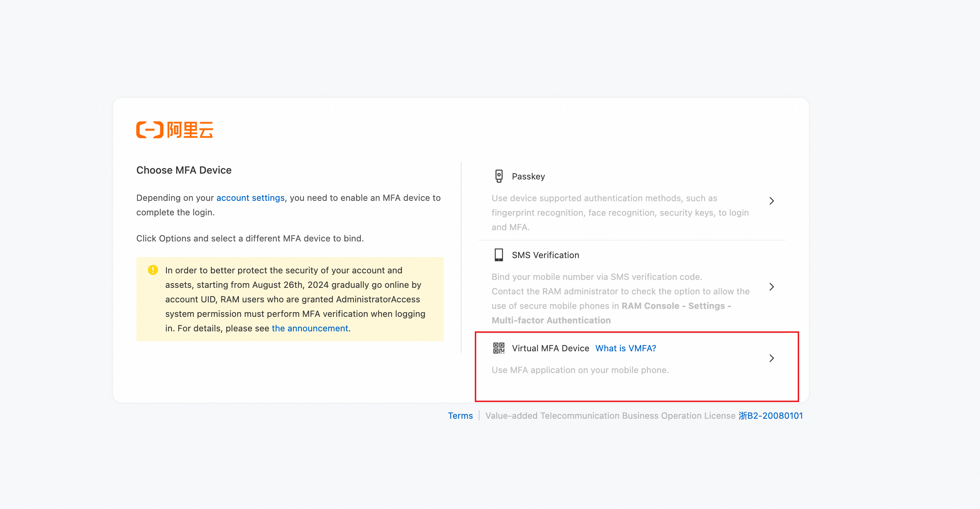Choose the Virtual MFA Device title
Image resolution: width=980 pixels, height=509 pixels.
point(551,348)
